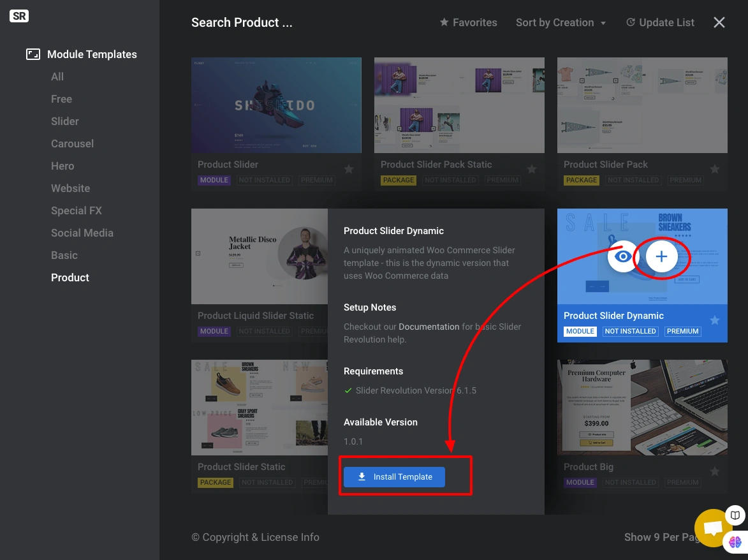Viewport: 748px width, 560px height.
Task: Click the Module Templates heading
Action: point(92,54)
